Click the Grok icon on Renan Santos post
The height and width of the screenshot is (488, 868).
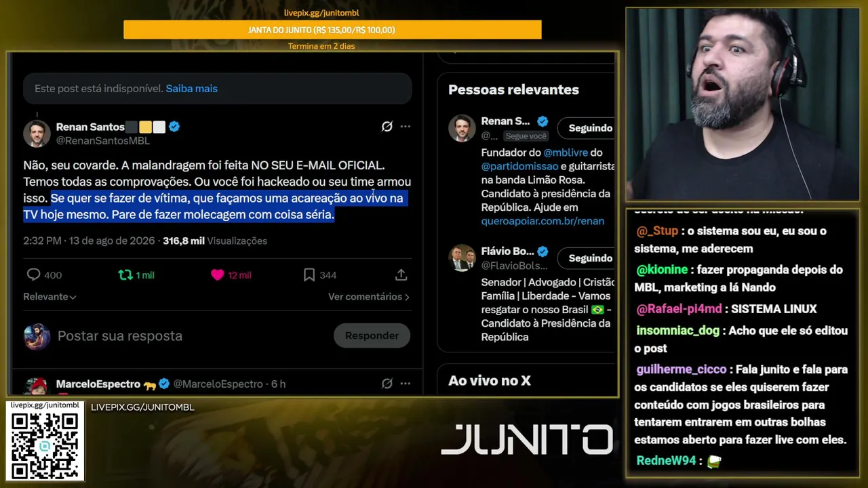pyautogui.click(x=387, y=127)
